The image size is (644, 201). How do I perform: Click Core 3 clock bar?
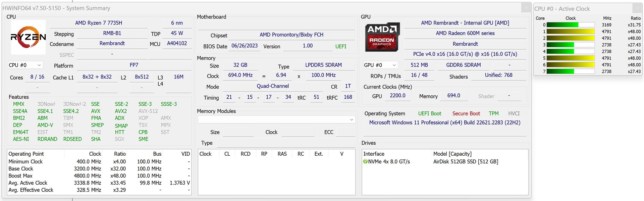(571, 45)
